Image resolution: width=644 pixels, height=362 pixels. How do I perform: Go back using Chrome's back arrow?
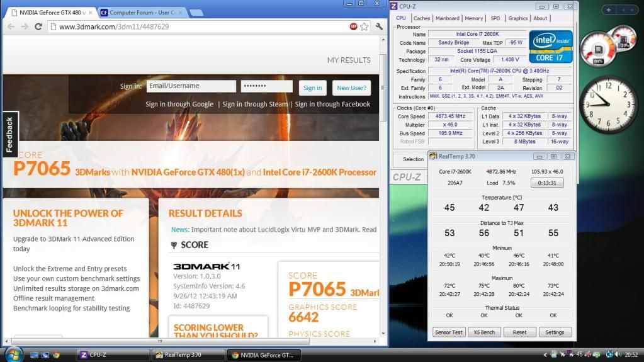11,26
